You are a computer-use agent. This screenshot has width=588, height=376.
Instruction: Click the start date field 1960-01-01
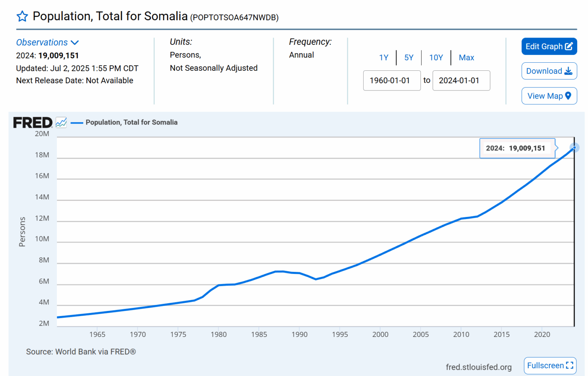(391, 80)
